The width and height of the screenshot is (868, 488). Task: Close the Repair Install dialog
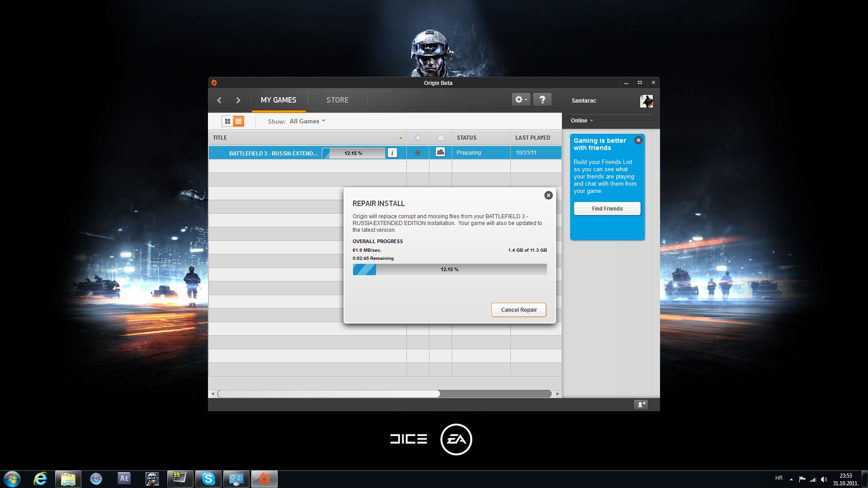tap(548, 195)
